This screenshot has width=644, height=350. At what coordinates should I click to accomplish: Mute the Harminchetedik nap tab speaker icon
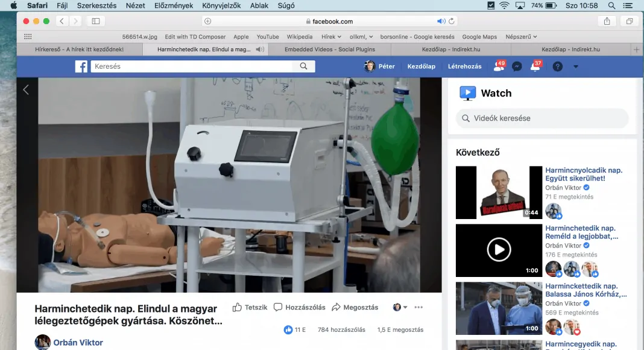[x=259, y=49]
